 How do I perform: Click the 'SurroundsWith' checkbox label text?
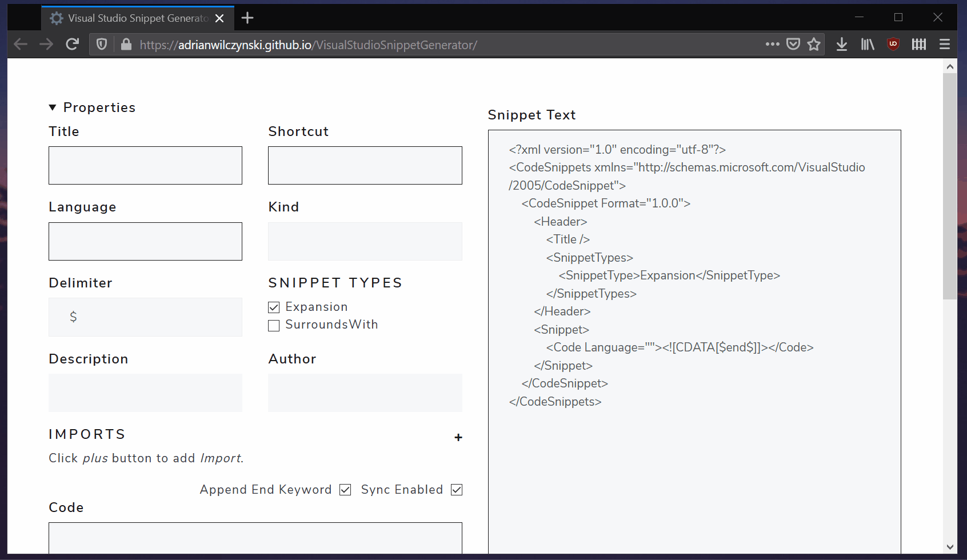[x=332, y=325]
